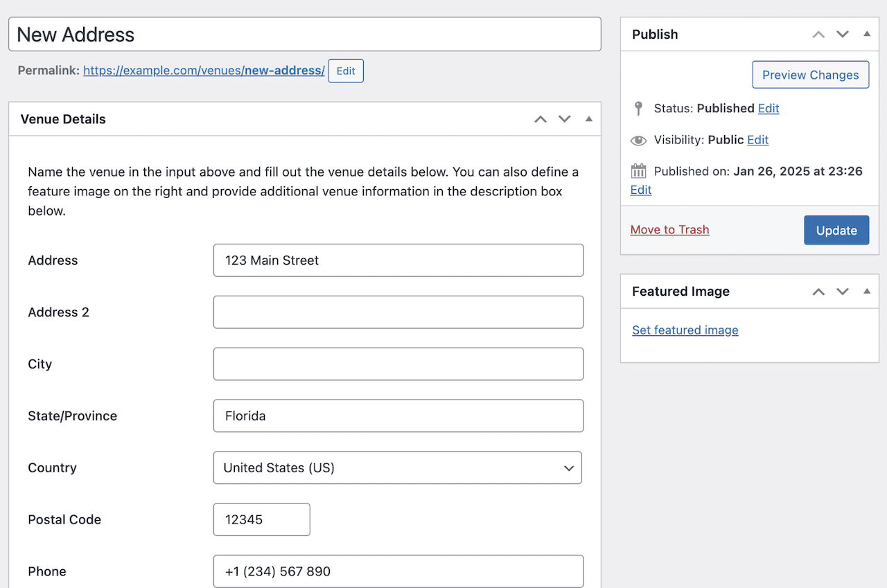This screenshot has width=887, height=588.
Task: Move Publish panel up
Action: pyautogui.click(x=818, y=35)
